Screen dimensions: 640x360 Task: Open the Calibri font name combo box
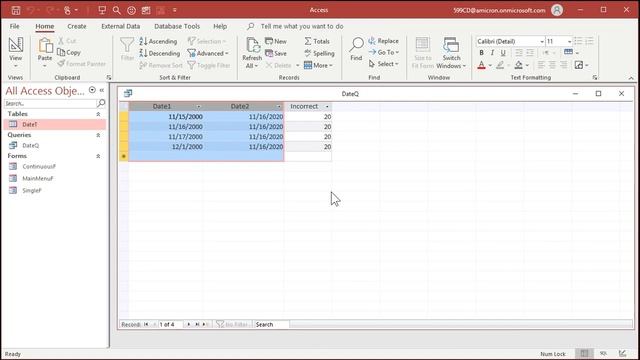[510, 41]
